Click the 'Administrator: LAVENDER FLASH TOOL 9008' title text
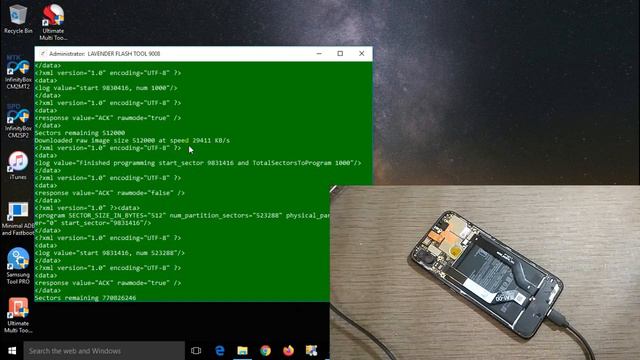The height and width of the screenshot is (360, 640). tap(104, 53)
